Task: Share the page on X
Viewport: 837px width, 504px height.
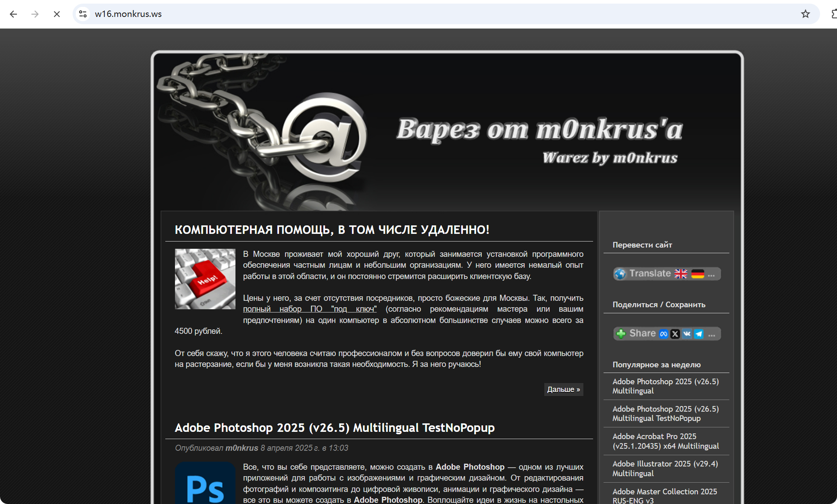Action: [x=675, y=334]
